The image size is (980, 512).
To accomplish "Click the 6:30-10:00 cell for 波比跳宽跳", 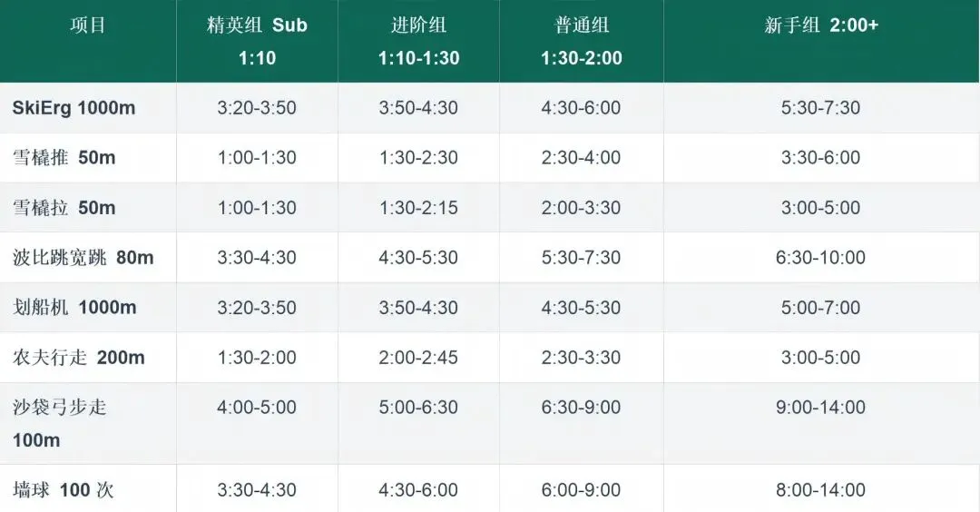I will (x=820, y=258).
